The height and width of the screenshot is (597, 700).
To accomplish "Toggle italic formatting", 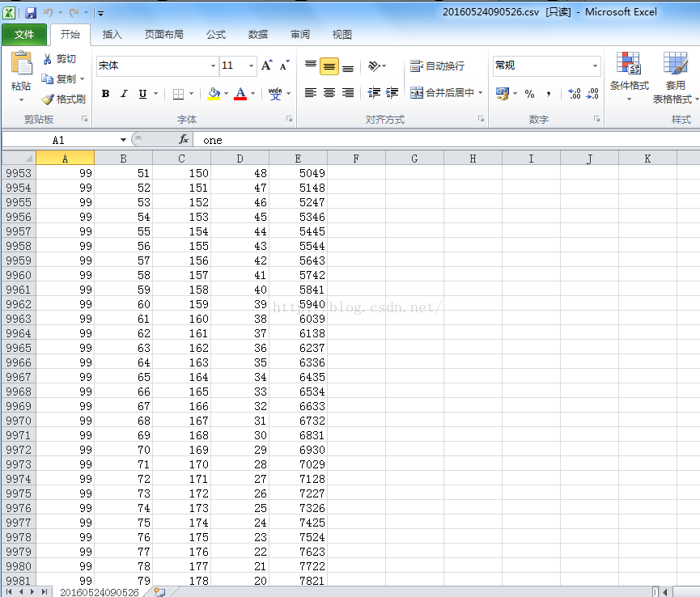I will click(124, 94).
